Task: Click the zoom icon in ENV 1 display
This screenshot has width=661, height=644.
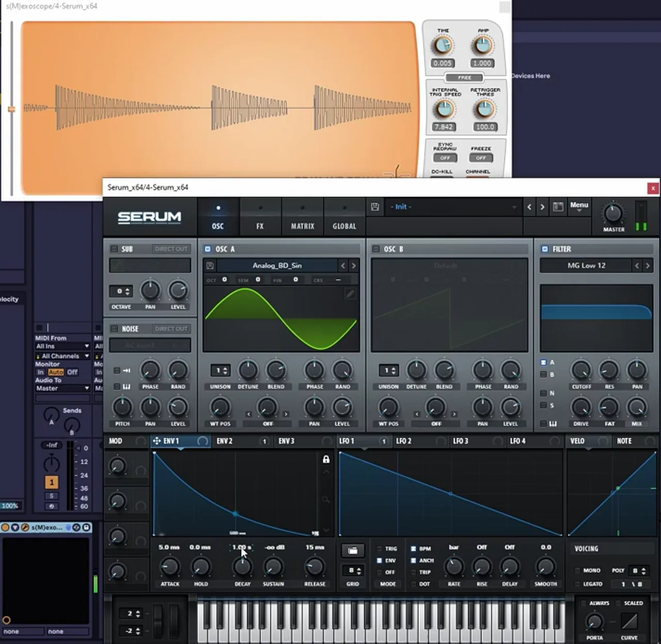Action: (x=326, y=500)
